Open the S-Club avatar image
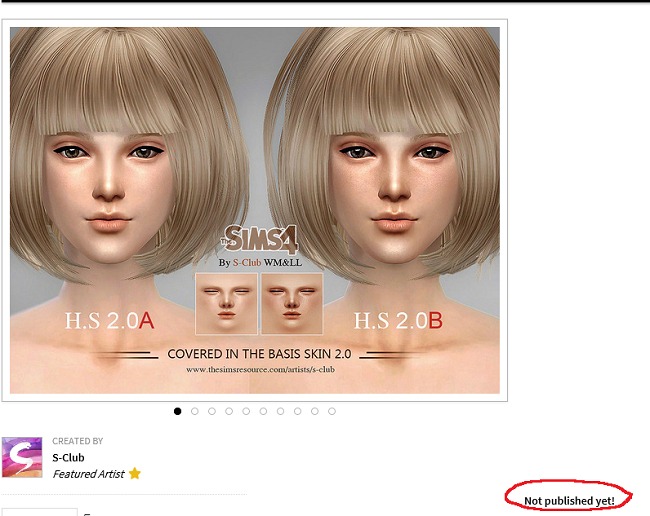This screenshot has width=650, height=516. tap(22, 457)
